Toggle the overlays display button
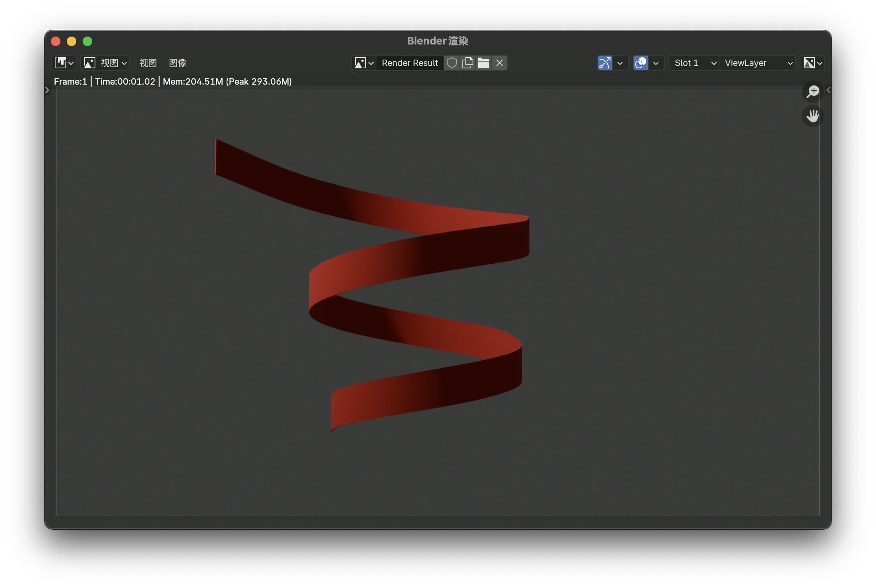 point(640,63)
